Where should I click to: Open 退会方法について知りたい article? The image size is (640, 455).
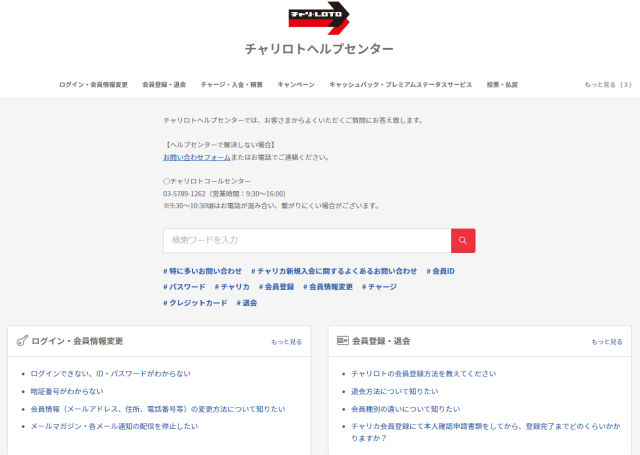click(x=395, y=391)
